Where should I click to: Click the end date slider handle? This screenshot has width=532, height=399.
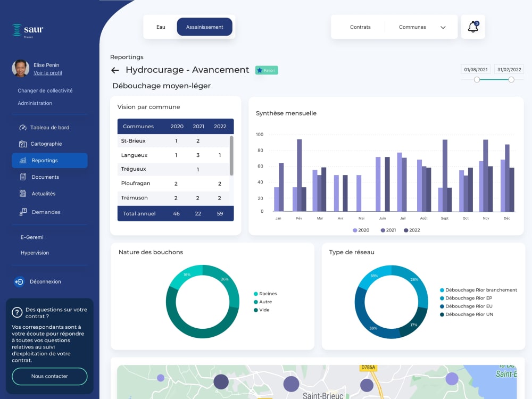pos(511,80)
